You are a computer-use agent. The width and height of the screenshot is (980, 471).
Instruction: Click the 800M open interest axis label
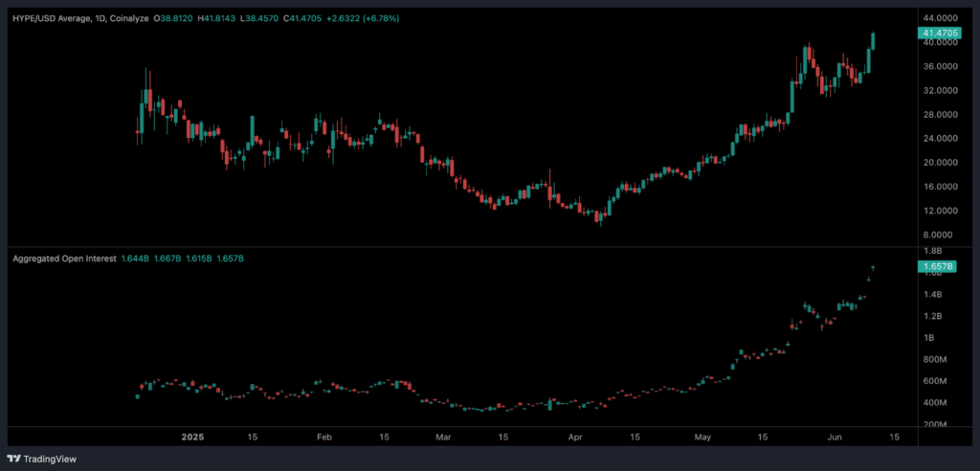click(x=934, y=360)
